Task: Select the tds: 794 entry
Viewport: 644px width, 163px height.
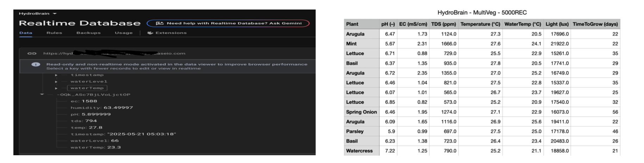Action: pos(84,121)
